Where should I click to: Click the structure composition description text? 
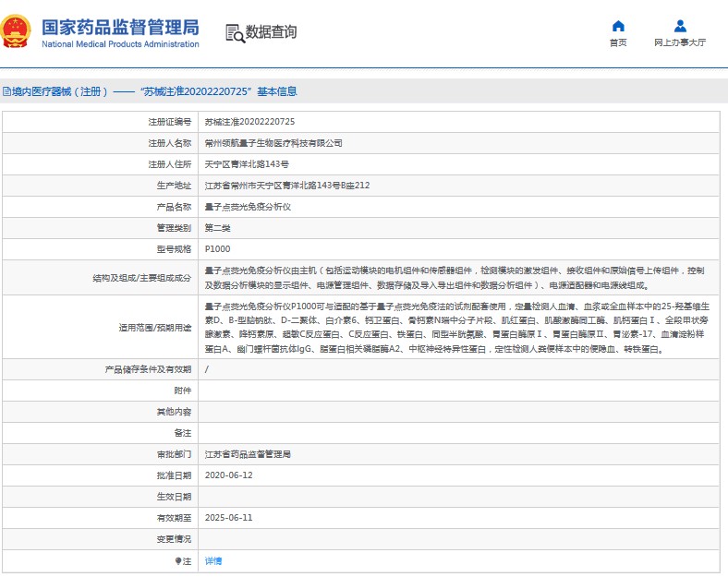click(455, 278)
